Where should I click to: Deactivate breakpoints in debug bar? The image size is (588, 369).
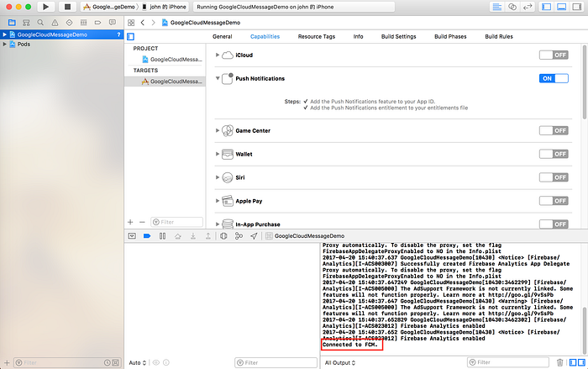(x=147, y=235)
